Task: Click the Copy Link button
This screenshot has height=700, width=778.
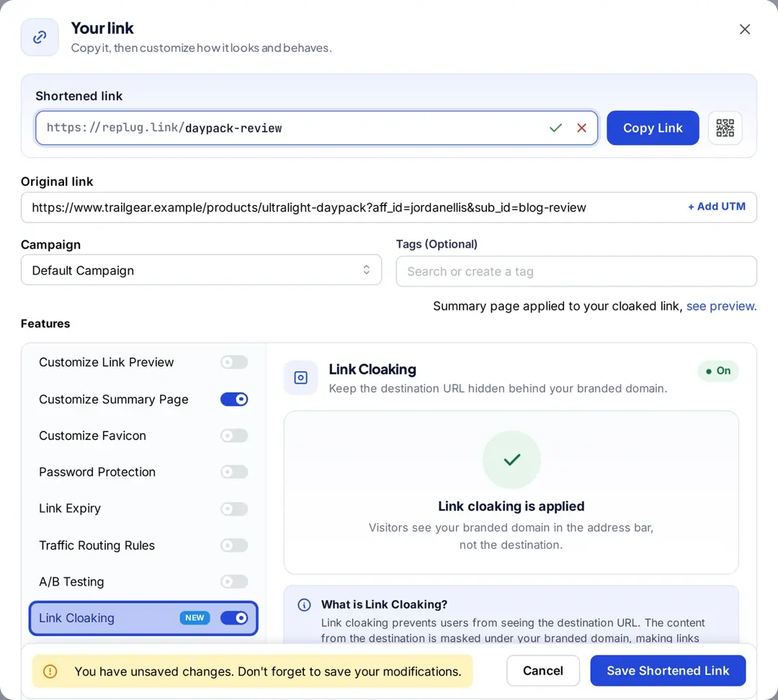Action: click(653, 128)
